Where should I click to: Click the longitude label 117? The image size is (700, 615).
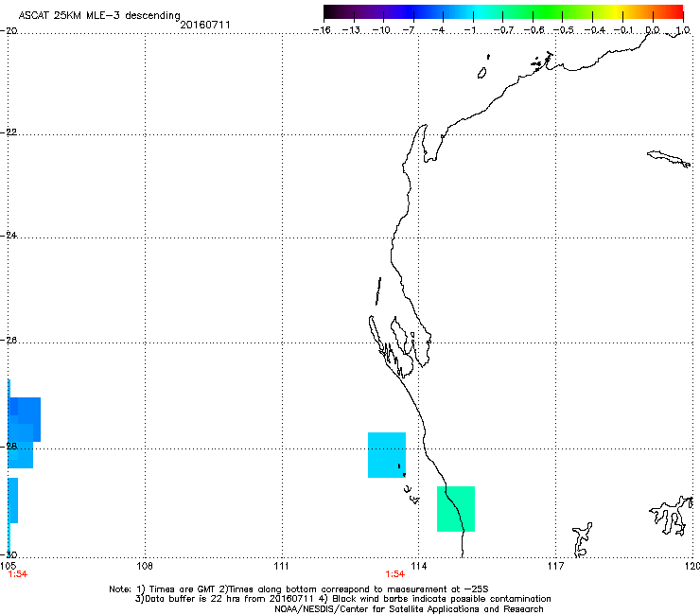point(556,567)
